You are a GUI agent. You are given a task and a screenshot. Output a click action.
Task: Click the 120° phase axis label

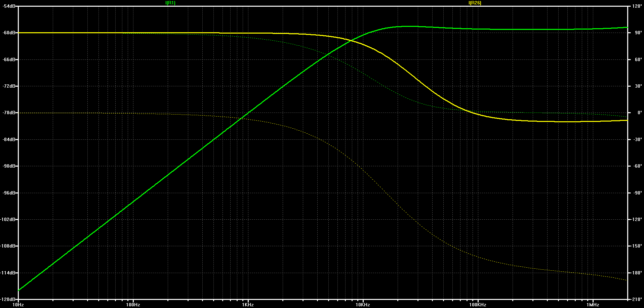pos(637,6)
